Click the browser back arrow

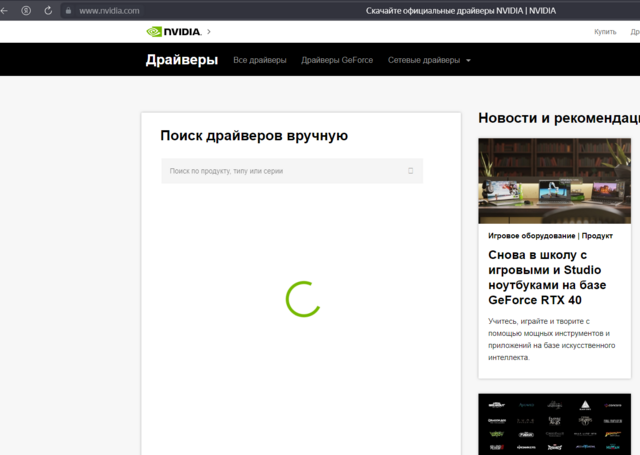pos(7,10)
